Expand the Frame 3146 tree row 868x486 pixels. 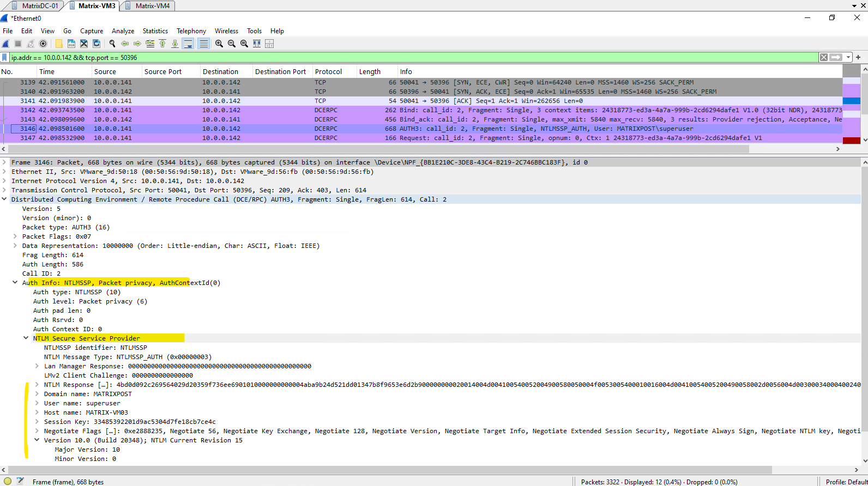tap(4, 162)
